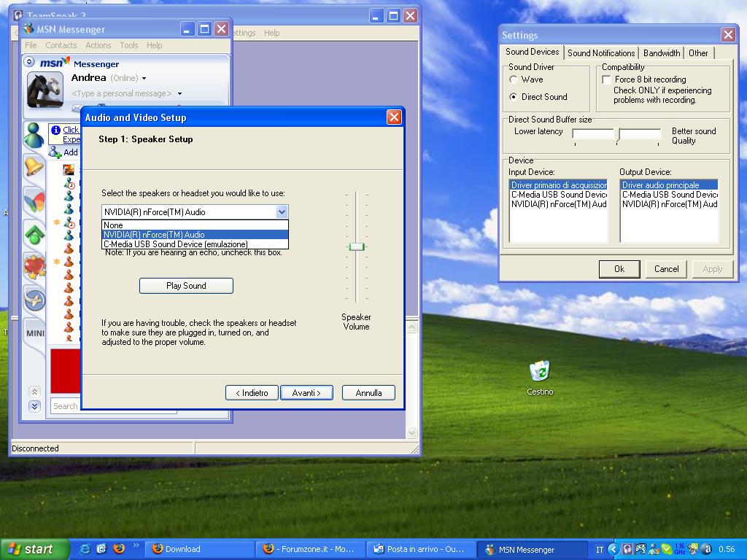Show more quick launch items chevron
This screenshot has width=747, height=560.
point(136,545)
